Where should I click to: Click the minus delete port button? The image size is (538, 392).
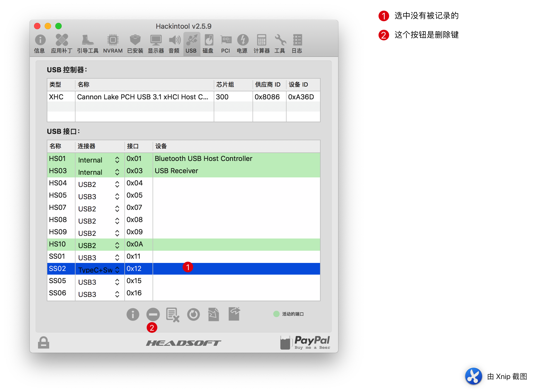pyautogui.click(x=153, y=315)
